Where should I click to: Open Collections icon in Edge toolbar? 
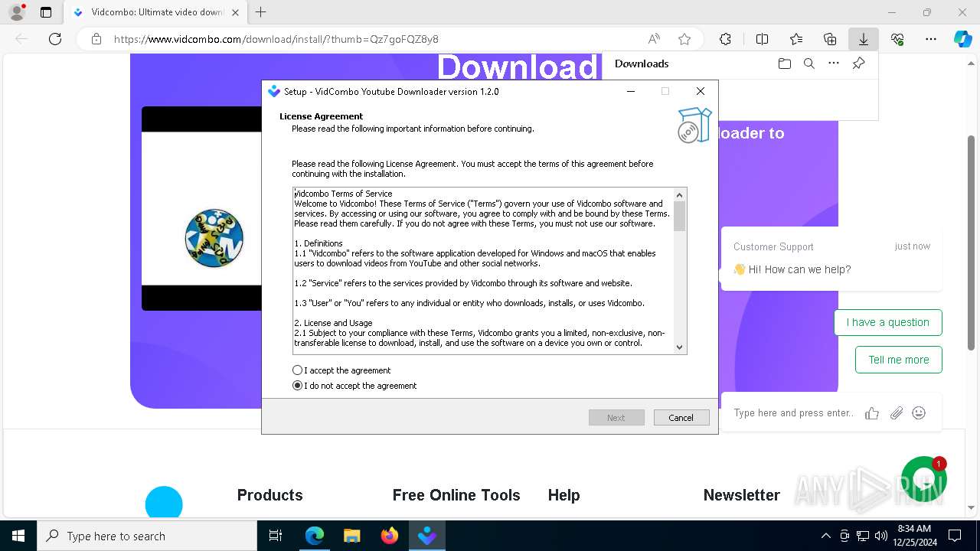830,39
